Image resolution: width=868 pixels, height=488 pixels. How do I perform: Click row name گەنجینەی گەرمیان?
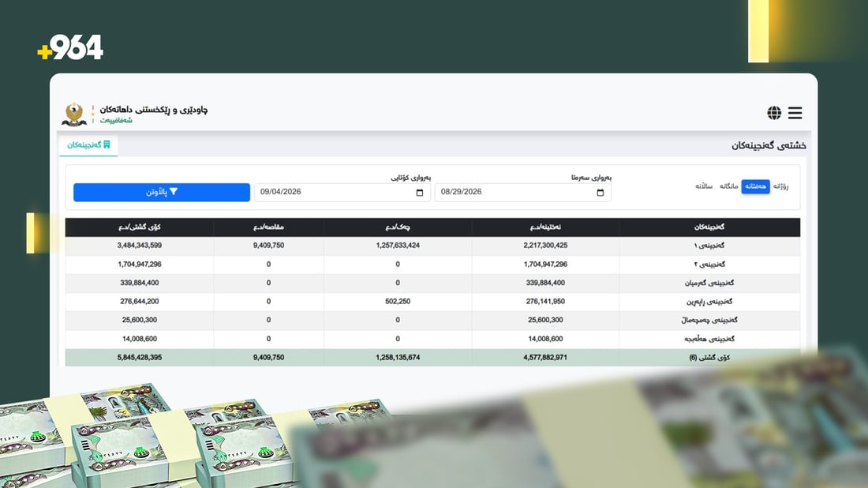tap(709, 283)
